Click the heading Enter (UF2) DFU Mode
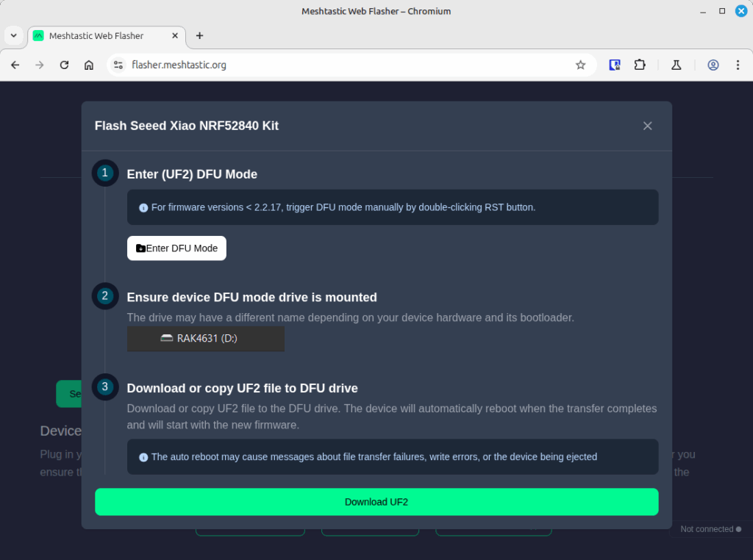753x560 pixels. 192,174
